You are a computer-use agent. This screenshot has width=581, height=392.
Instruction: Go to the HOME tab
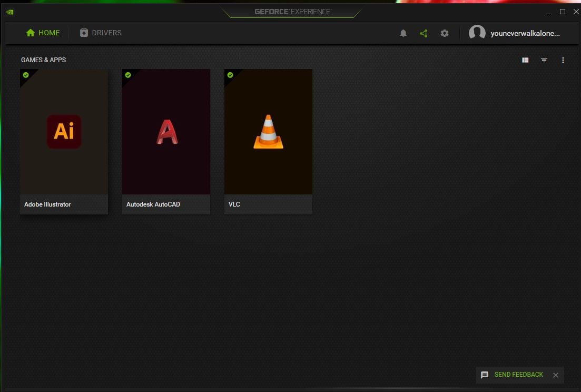43,33
